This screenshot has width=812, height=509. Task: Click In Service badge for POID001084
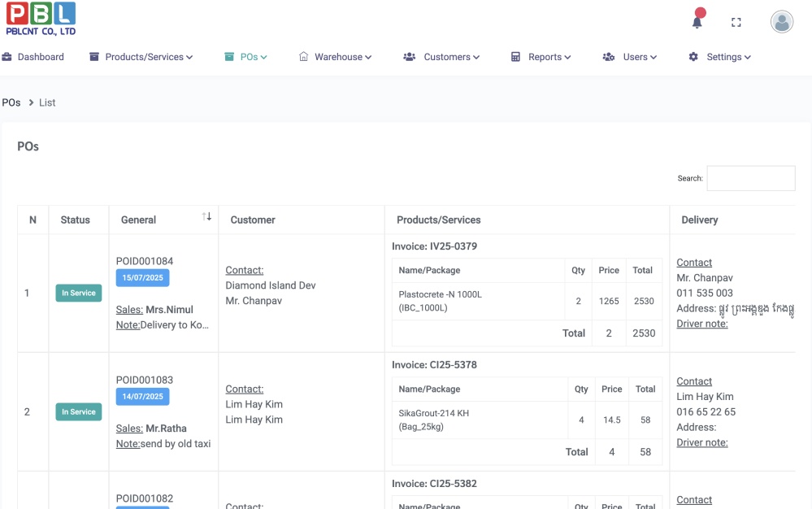tap(79, 293)
